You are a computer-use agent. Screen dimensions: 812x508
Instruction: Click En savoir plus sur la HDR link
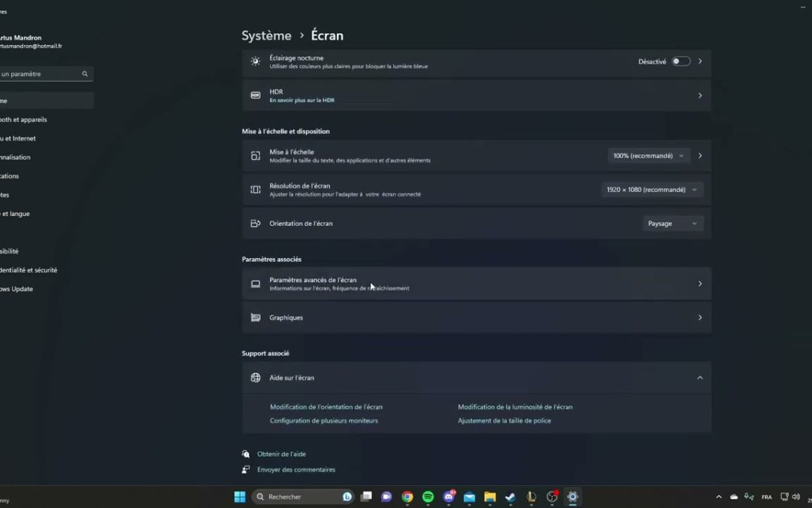click(302, 101)
